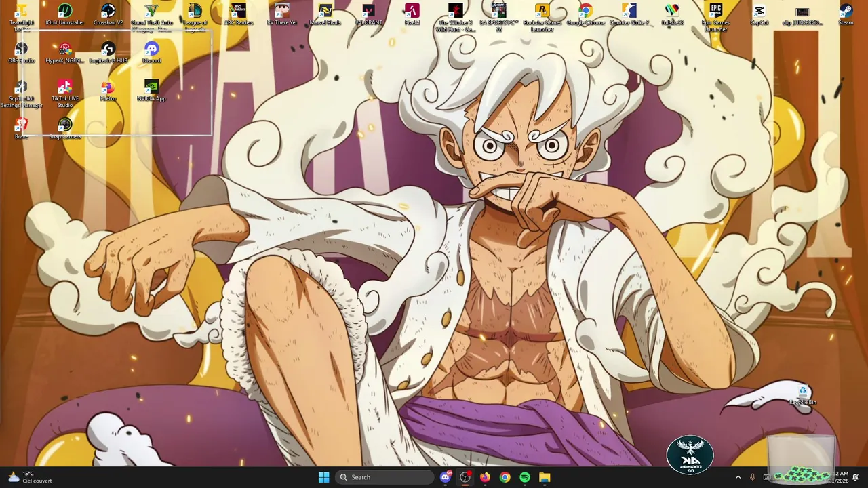Click the Steam desktop shortcut
The width and height of the screenshot is (868, 488).
[x=846, y=15]
